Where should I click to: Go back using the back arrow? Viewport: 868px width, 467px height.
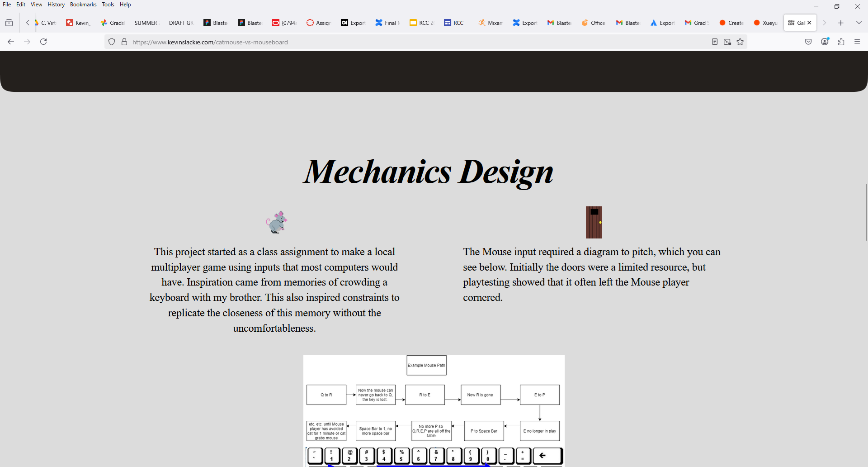[11, 42]
